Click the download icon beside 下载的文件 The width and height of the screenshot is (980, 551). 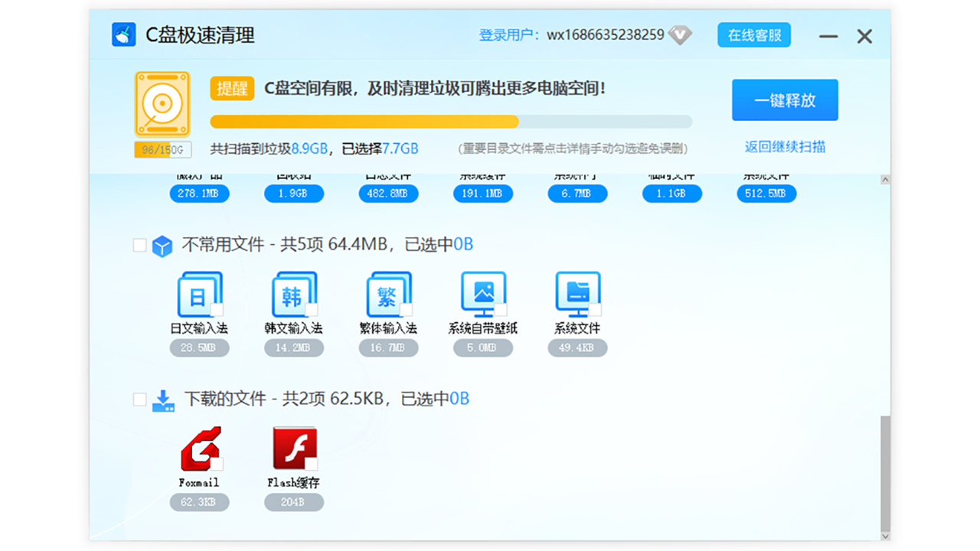(x=163, y=399)
